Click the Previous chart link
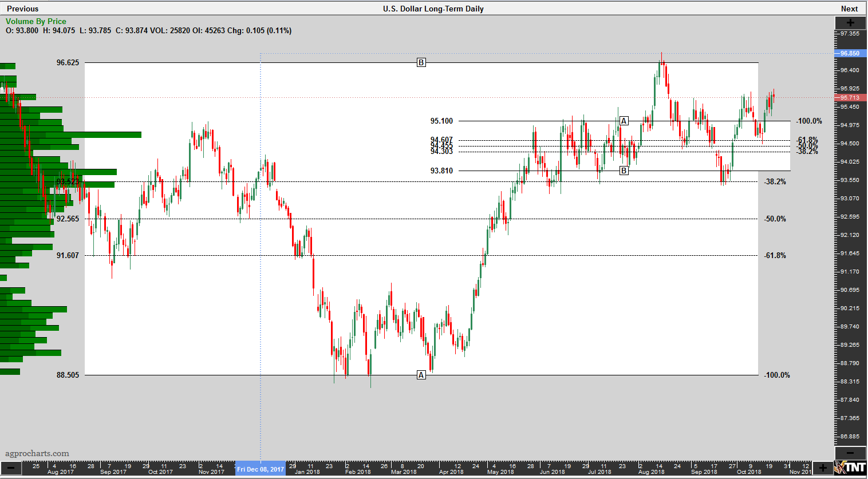The height and width of the screenshot is (479, 868). tap(23, 9)
